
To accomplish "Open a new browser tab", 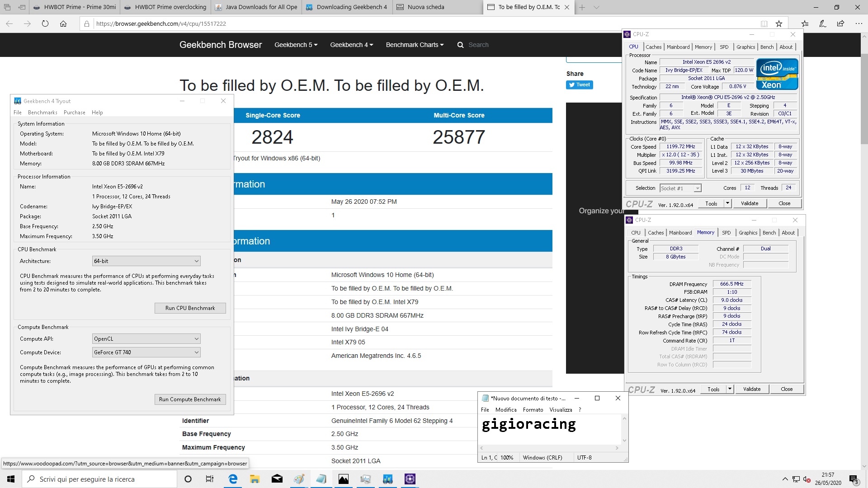I will pyautogui.click(x=582, y=7).
